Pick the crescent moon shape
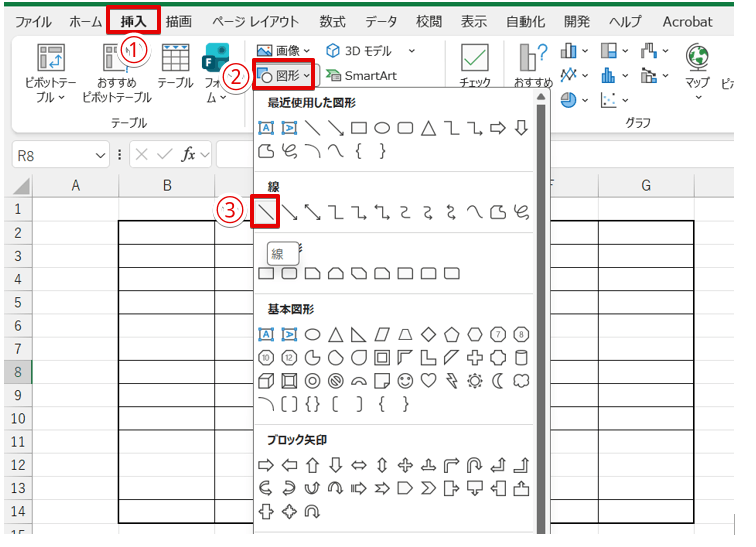The width and height of the screenshot is (756, 547). 498,381
